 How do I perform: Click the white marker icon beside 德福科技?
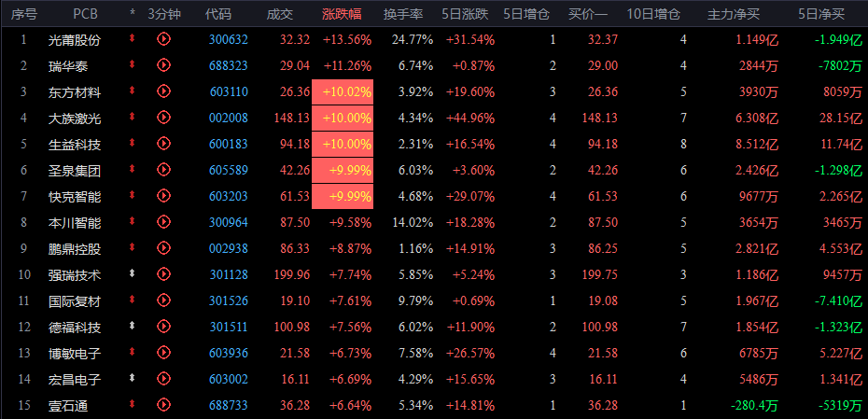pos(132,327)
